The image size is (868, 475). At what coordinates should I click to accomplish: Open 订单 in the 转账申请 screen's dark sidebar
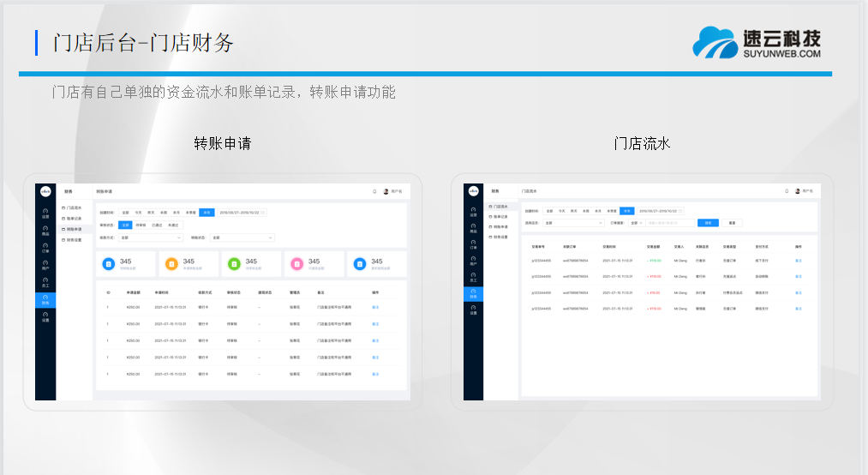point(45,248)
